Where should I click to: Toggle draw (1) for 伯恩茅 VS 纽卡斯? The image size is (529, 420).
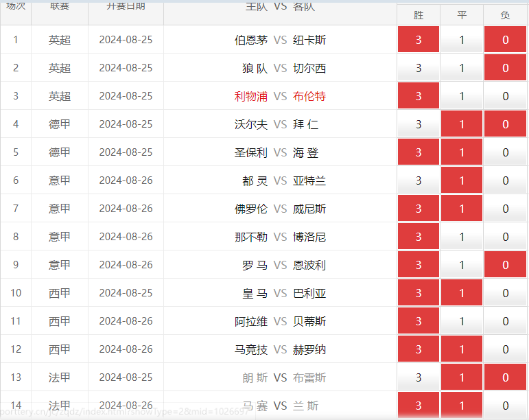[462, 40]
